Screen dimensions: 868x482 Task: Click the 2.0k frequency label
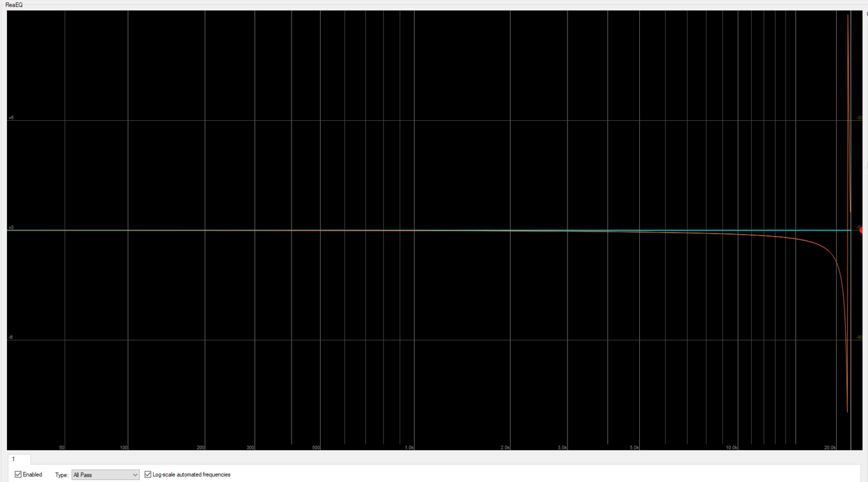(505, 448)
